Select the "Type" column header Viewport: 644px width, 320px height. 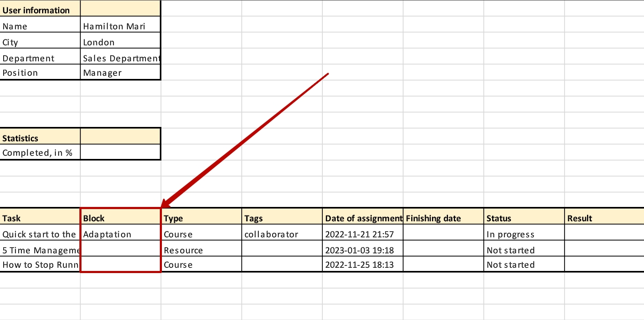[x=201, y=217]
